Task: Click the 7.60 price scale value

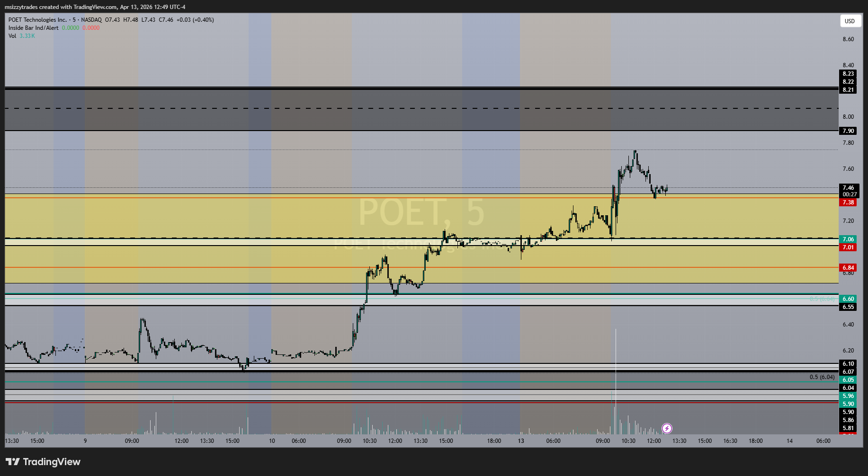Action: coord(848,169)
